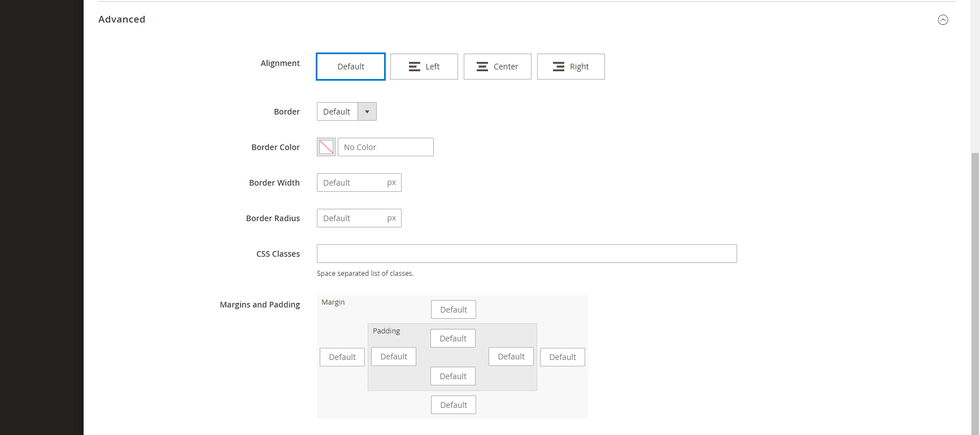Click the right Margin input field
Image resolution: width=980 pixels, height=435 pixels.
click(x=563, y=357)
